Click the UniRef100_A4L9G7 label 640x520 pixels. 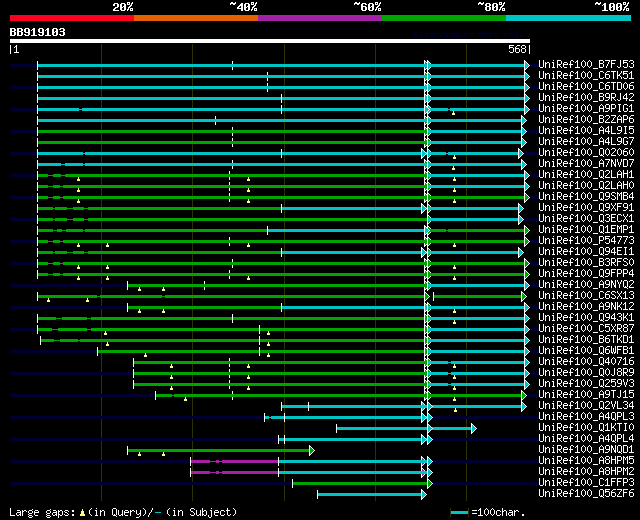[x=586, y=142]
